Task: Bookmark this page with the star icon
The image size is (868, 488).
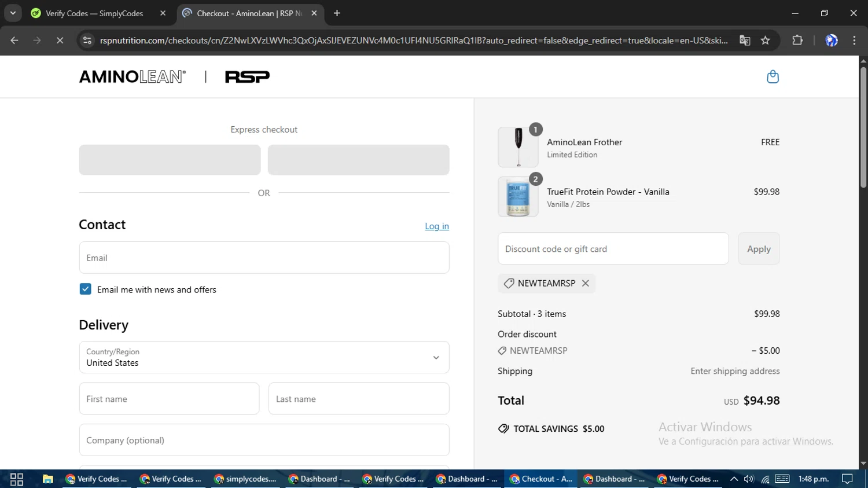Action: (766, 41)
